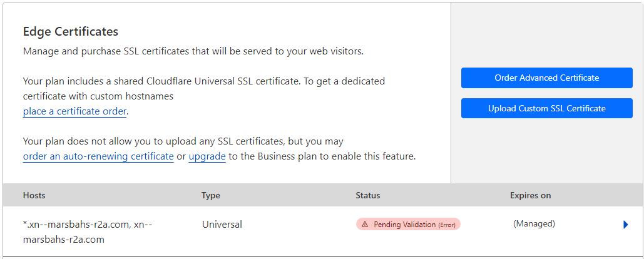Click the Hosts column header
The width and height of the screenshot is (644, 259).
(34, 195)
